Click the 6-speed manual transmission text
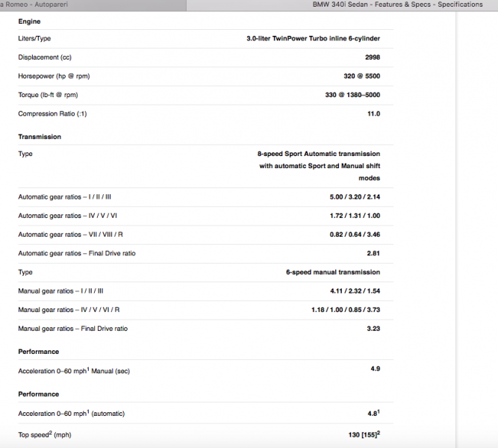 pos(333,273)
